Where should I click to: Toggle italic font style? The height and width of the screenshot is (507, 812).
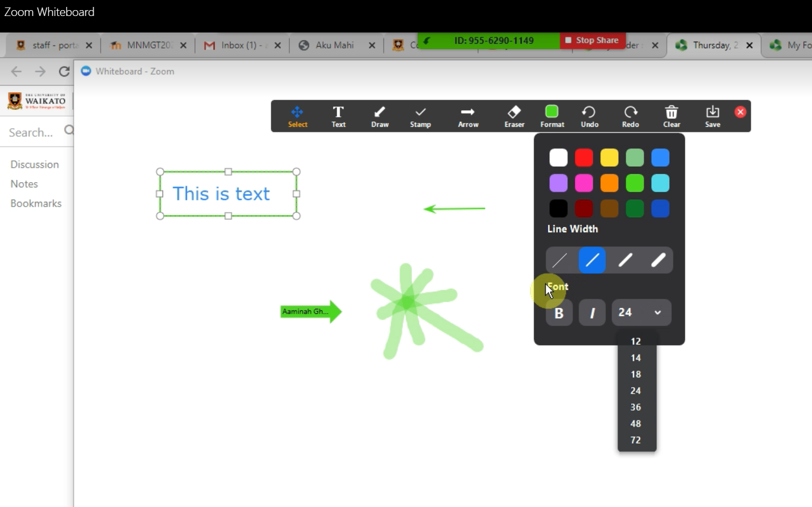pos(592,313)
